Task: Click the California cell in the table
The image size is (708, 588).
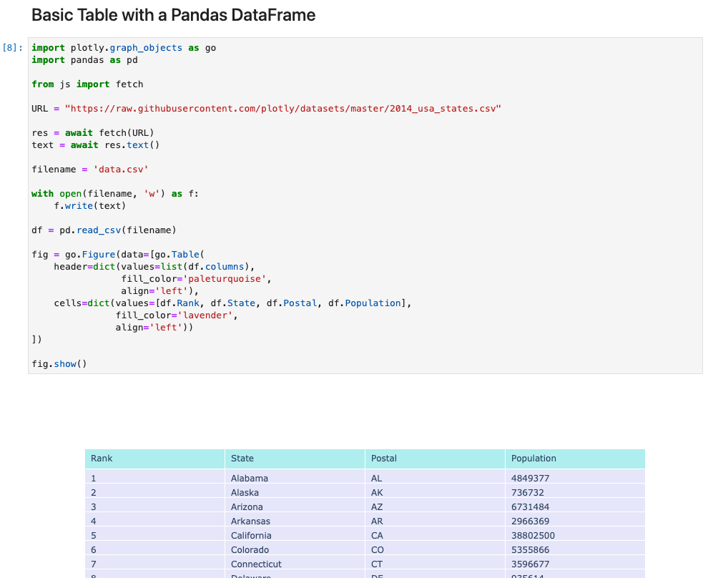Action: (251, 536)
